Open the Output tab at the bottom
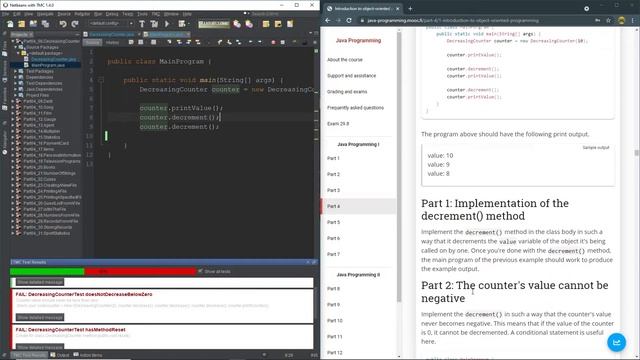The height and width of the screenshot is (360, 640). coord(60,355)
